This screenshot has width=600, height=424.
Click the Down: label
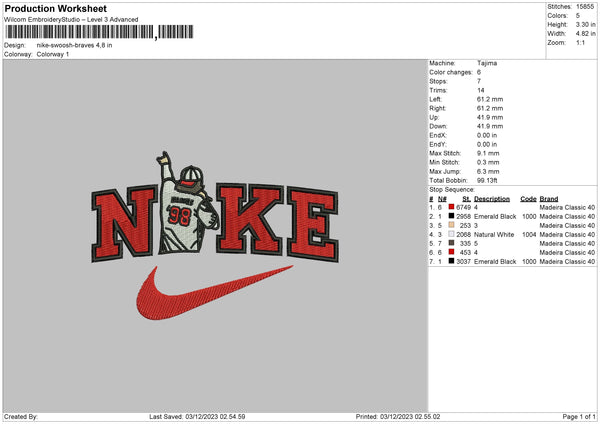click(x=438, y=126)
